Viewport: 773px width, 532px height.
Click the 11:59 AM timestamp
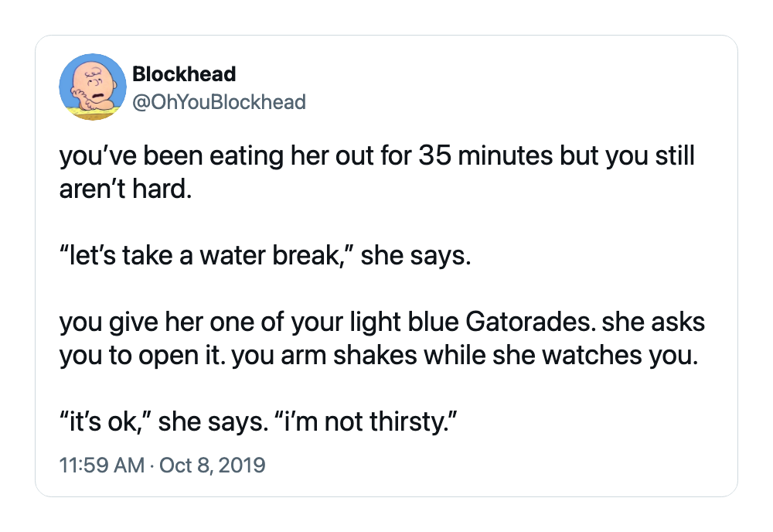(x=102, y=465)
